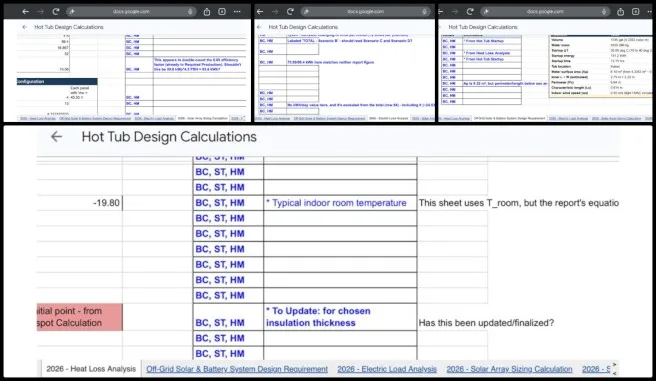Viewport: 656px width, 381px height.
Task: Click Heat Loss Analysis sheet tab in top-left screenshot
Action: tap(38, 118)
